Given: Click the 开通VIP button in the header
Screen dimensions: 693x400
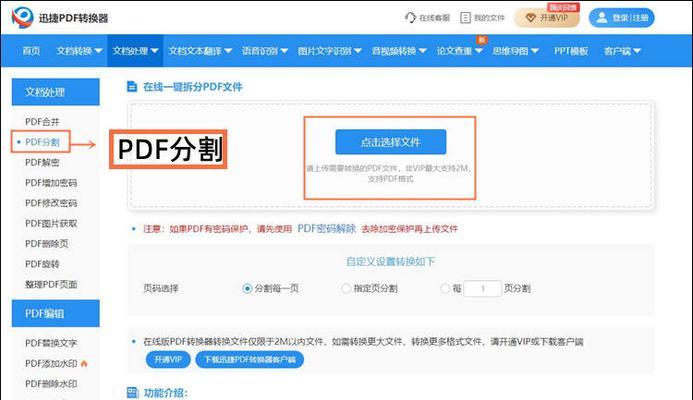Looking at the screenshot, I should [x=547, y=18].
